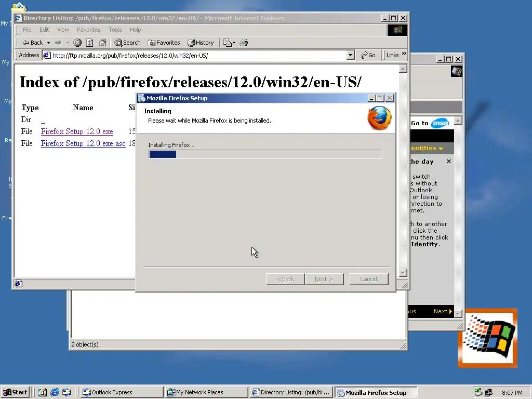Viewport: 532px width, 399px height.
Task: Print the page with the printer icon
Action: pyautogui.click(x=244, y=43)
